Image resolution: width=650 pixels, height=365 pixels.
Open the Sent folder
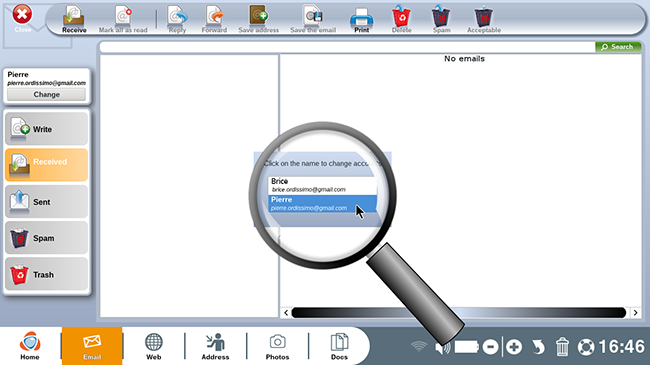click(46, 202)
